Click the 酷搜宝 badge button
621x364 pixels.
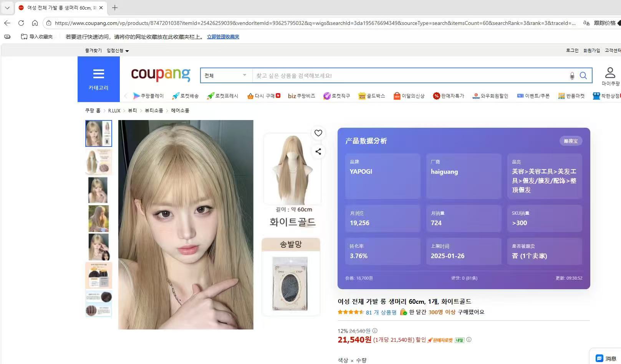(571, 141)
